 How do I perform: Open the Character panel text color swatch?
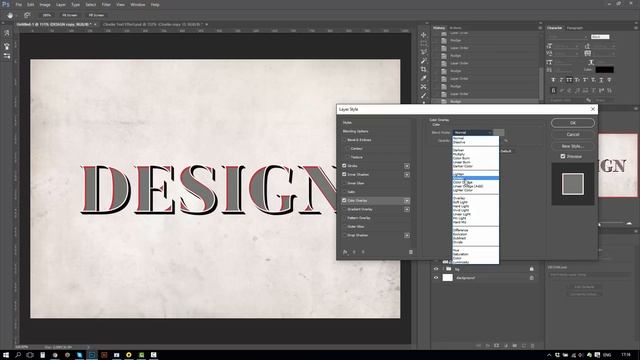604,70
